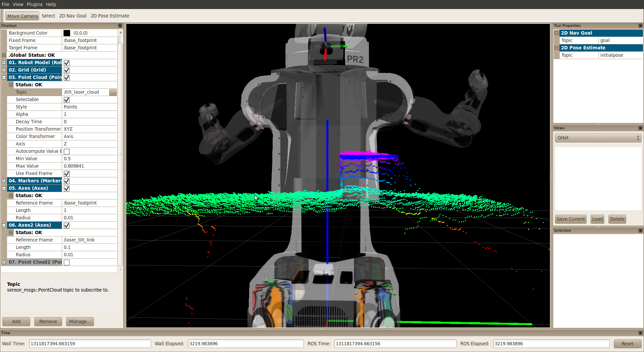Select the Color Transformer Axis value
The width and height of the screenshot is (644, 352).
pyautogui.click(x=90, y=136)
